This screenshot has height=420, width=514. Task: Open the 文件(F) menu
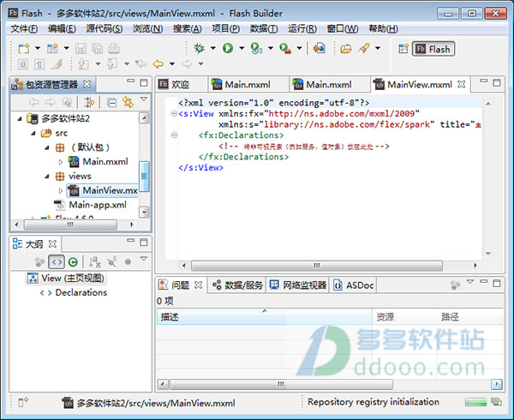tap(24, 29)
